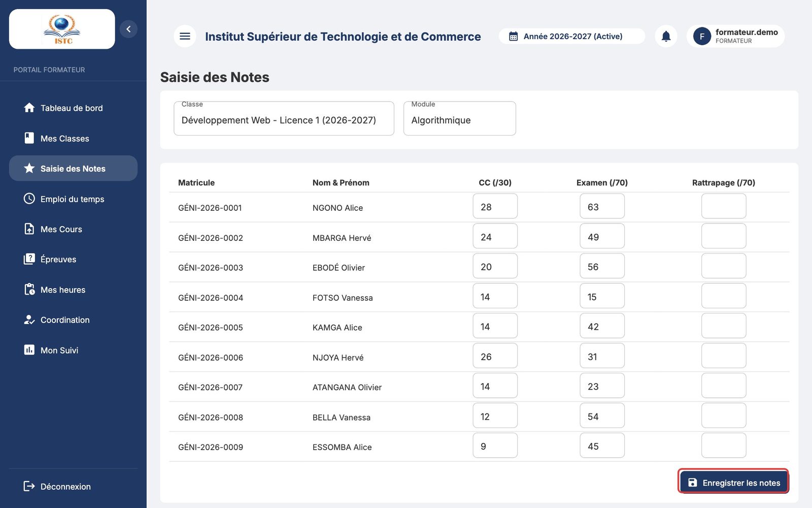Click the name KAMGA Alice

point(337,327)
